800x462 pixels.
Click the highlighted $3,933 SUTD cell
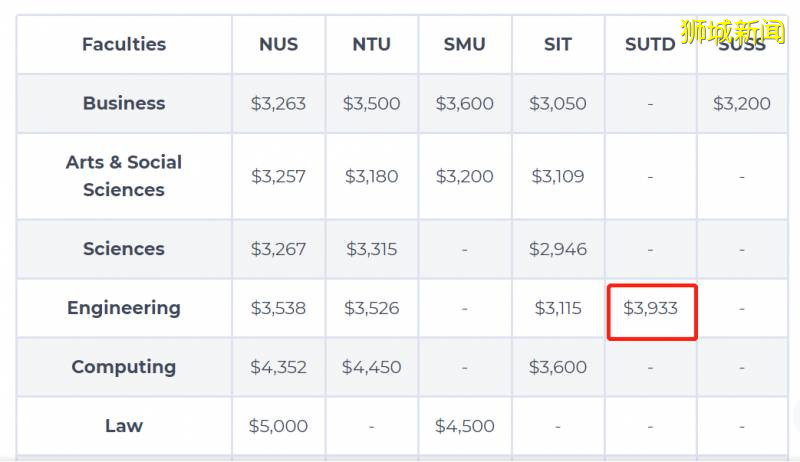(x=651, y=308)
